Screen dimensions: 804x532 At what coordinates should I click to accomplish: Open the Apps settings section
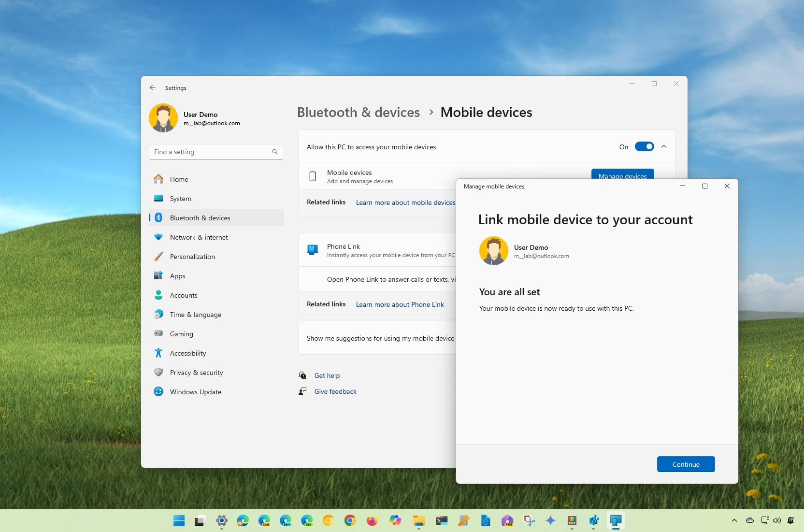pyautogui.click(x=177, y=276)
